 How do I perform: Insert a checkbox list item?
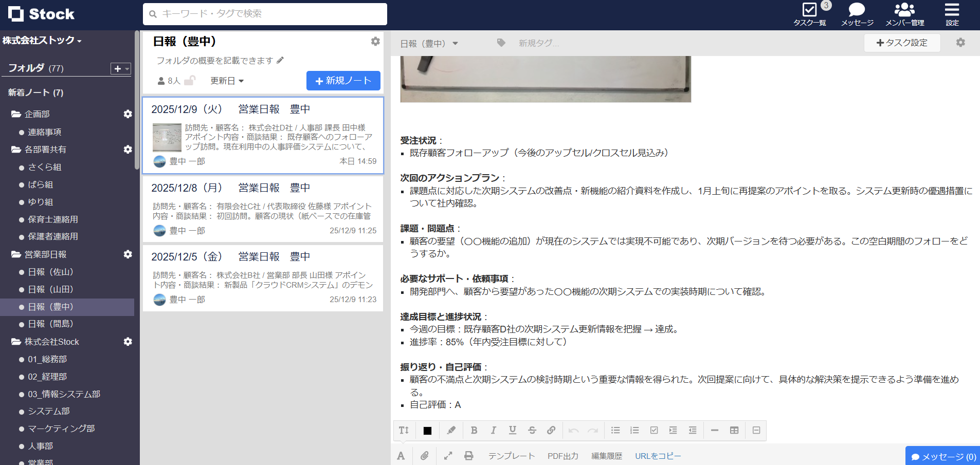654,431
